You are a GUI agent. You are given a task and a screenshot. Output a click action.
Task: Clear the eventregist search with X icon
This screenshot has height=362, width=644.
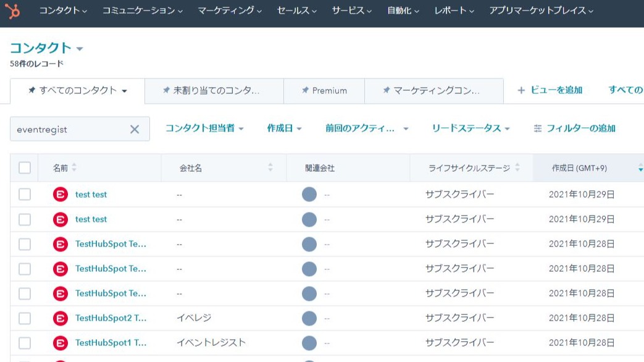point(135,129)
